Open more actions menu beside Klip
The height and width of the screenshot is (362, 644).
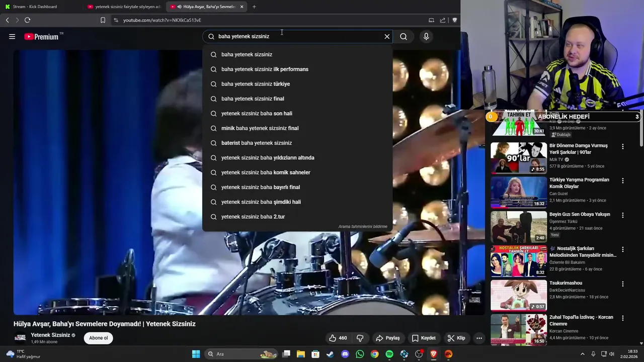(479, 338)
